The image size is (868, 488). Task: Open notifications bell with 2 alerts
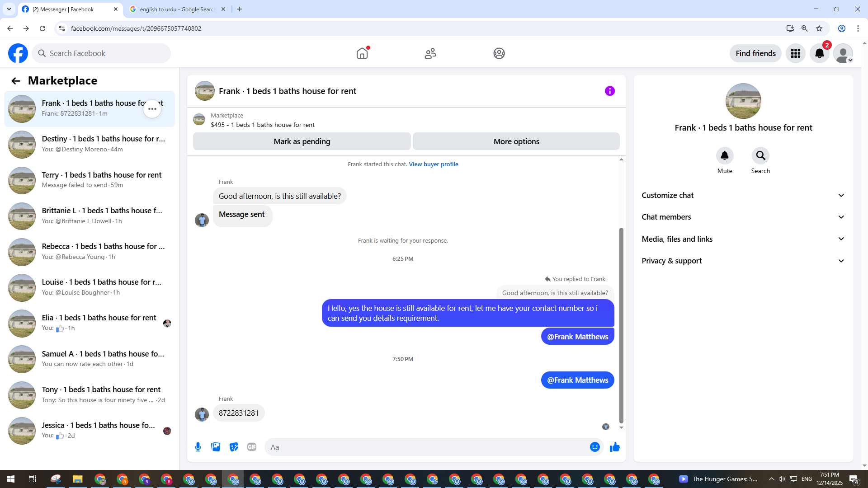[x=819, y=53]
